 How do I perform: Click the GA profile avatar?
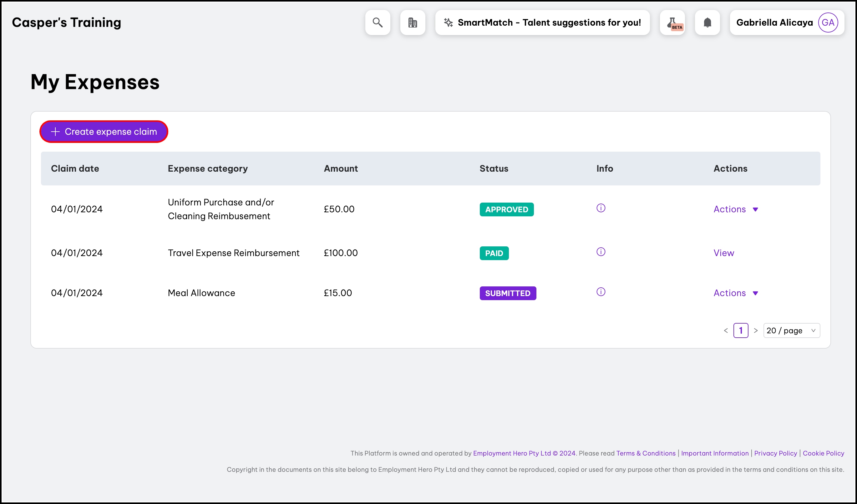(x=828, y=23)
